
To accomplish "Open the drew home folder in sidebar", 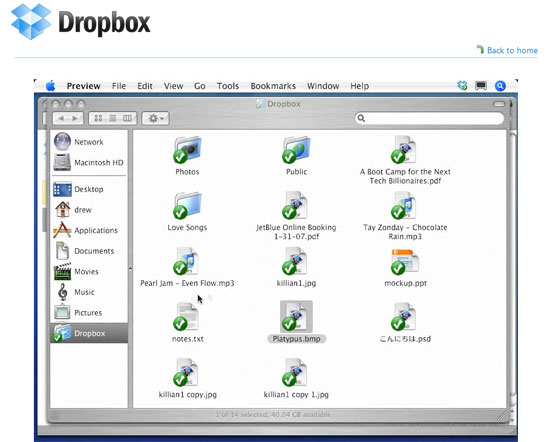I will [x=89, y=210].
